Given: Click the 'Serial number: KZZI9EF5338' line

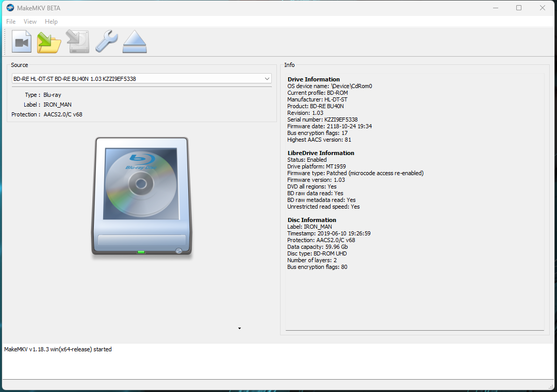Looking at the screenshot, I should [x=322, y=120].
